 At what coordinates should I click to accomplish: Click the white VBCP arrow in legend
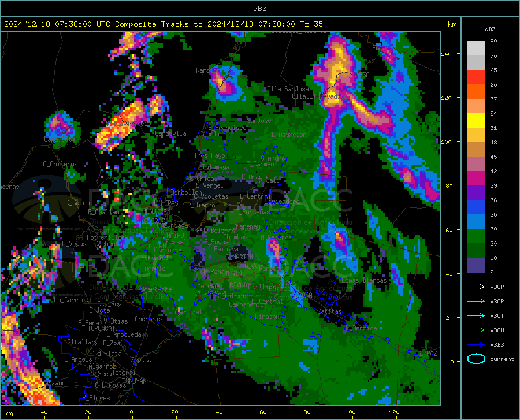tap(476, 287)
